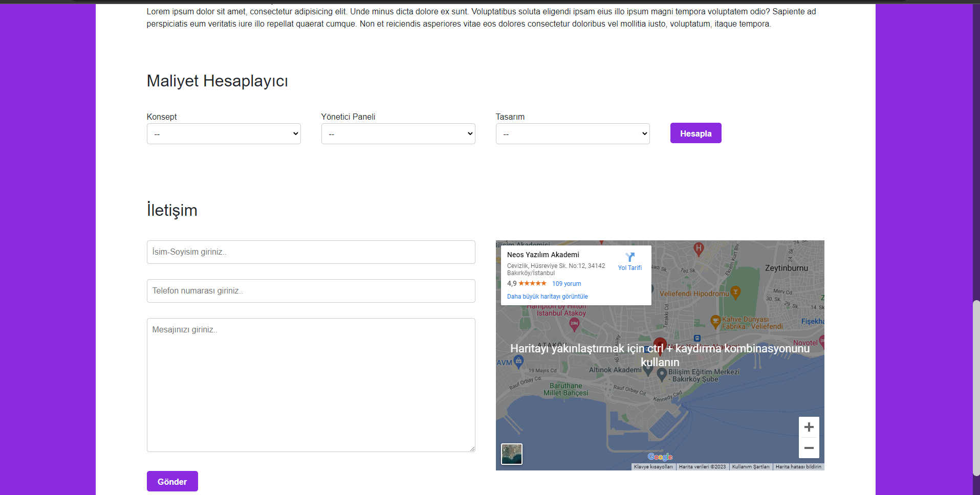The height and width of the screenshot is (495, 980).
Task: Click the Google logo on the map
Action: pos(660,457)
